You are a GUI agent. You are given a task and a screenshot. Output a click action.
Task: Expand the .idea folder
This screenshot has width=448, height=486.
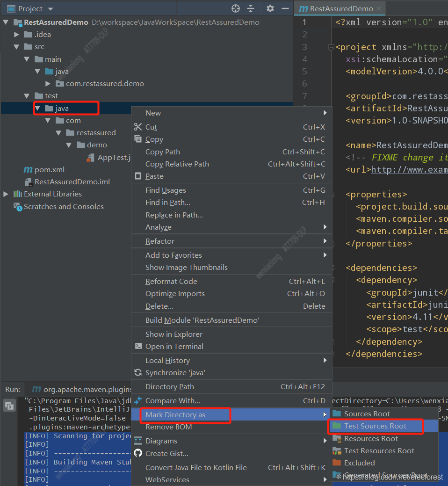(16, 35)
